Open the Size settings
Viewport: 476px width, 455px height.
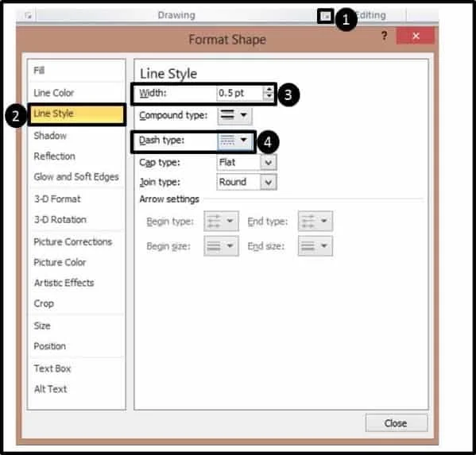[42, 326]
